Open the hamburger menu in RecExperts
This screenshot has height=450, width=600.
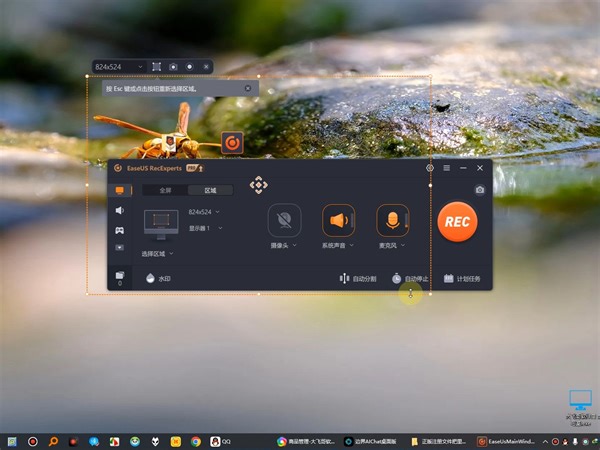(447, 168)
